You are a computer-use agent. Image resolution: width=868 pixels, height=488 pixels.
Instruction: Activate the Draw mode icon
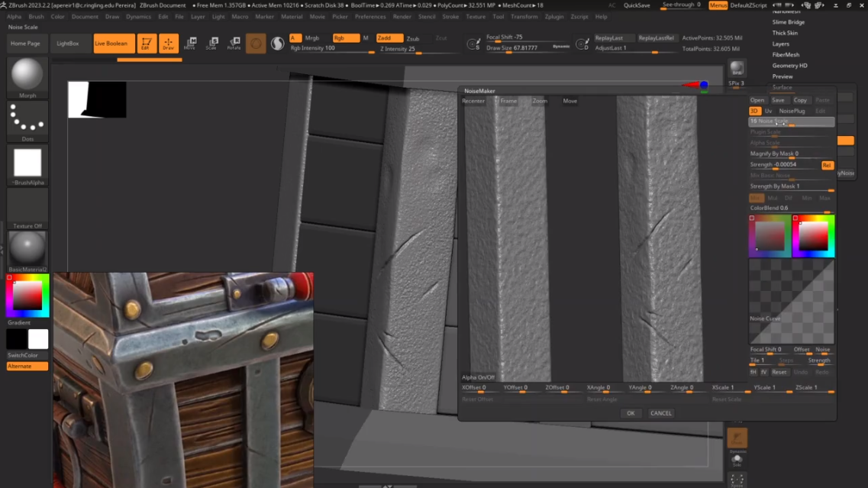pyautogui.click(x=168, y=44)
